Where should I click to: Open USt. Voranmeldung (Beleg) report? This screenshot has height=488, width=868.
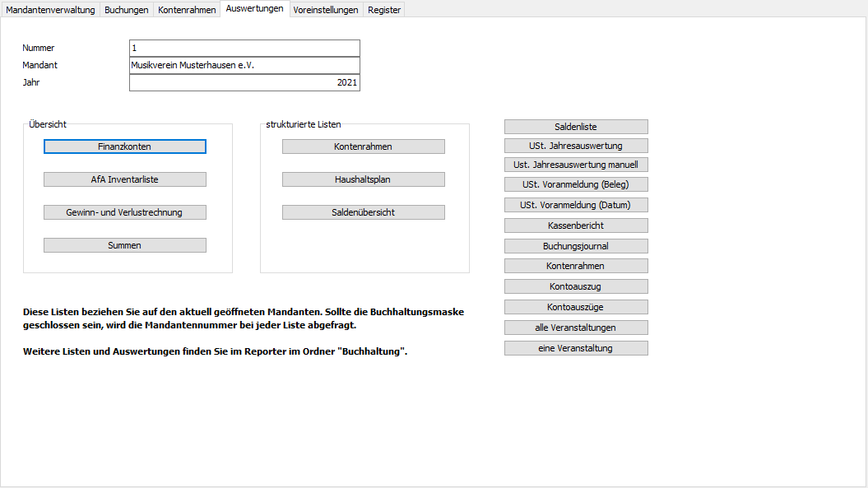click(x=576, y=184)
